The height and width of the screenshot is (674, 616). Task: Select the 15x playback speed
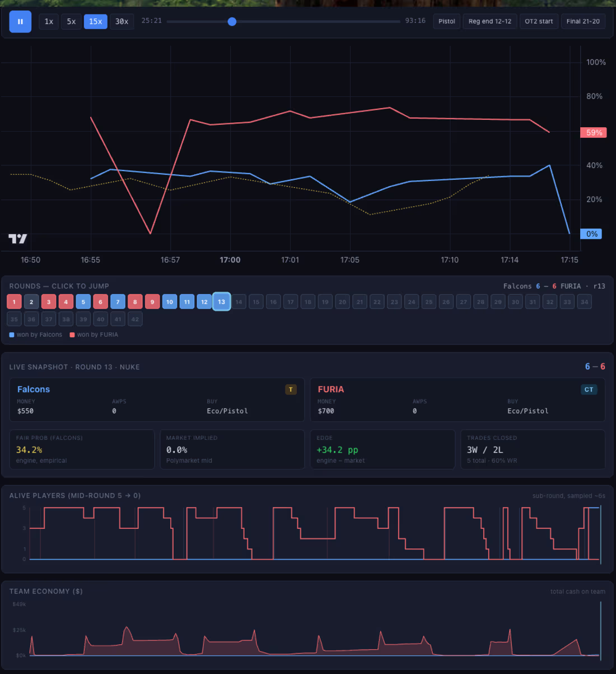click(x=96, y=21)
